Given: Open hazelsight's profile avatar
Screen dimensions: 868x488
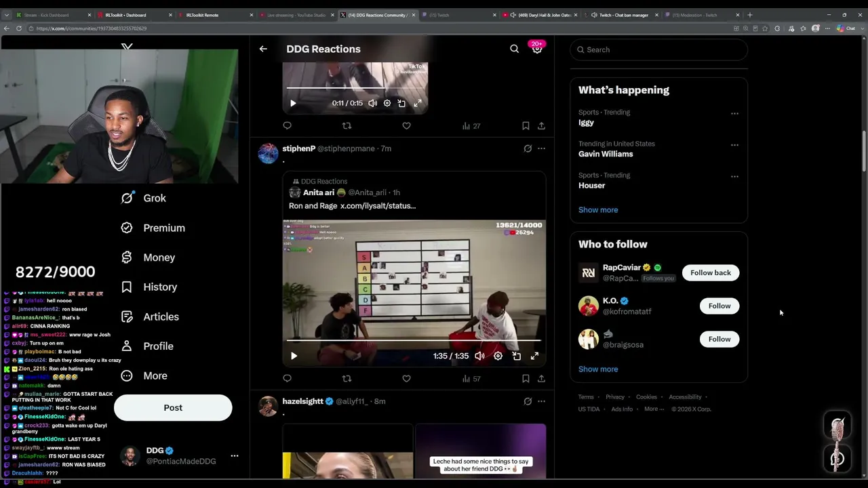Looking at the screenshot, I should point(269,406).
